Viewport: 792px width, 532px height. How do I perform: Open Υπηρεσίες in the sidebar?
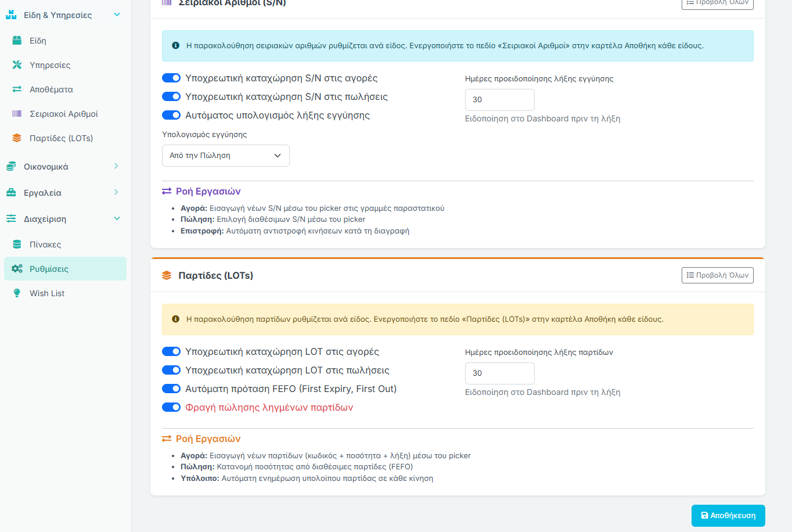point(65,65)
